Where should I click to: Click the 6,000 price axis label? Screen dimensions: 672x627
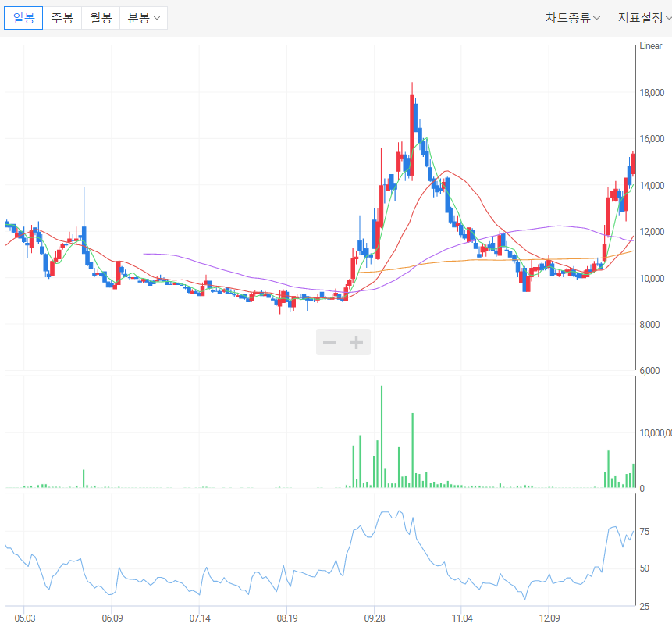(x=649, y=371)
